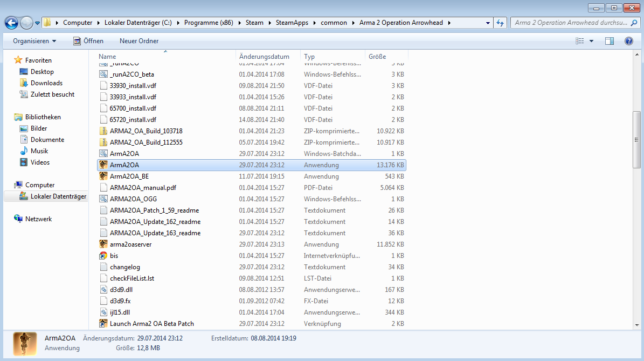Select Lokaler Datenträger (C:) in breadcrumb

coord(138,23)
